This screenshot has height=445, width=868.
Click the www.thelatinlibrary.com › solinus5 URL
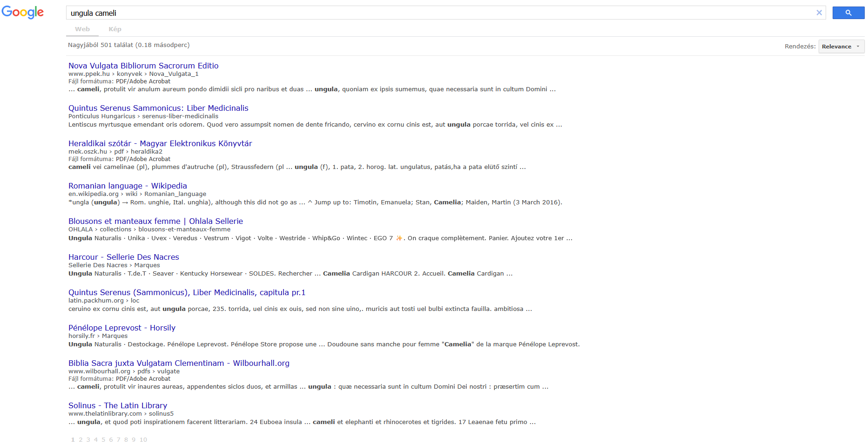tap(121, 414)
